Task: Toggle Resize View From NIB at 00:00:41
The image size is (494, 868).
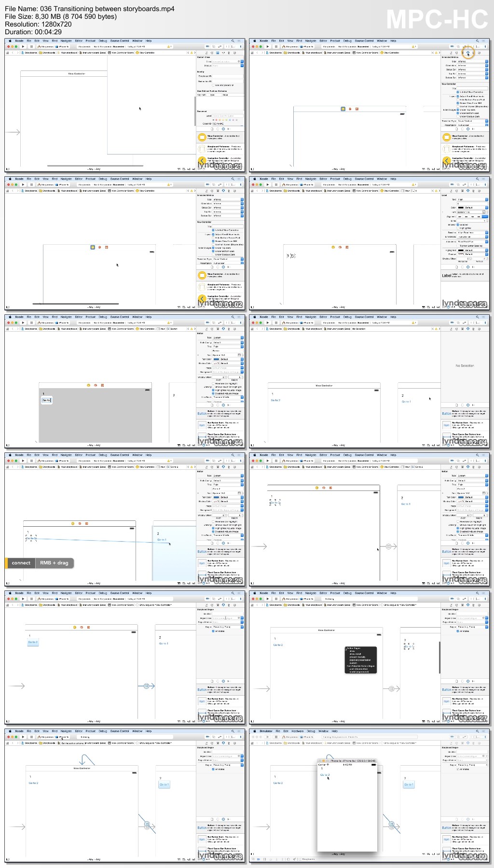Action: pos(458,103)
